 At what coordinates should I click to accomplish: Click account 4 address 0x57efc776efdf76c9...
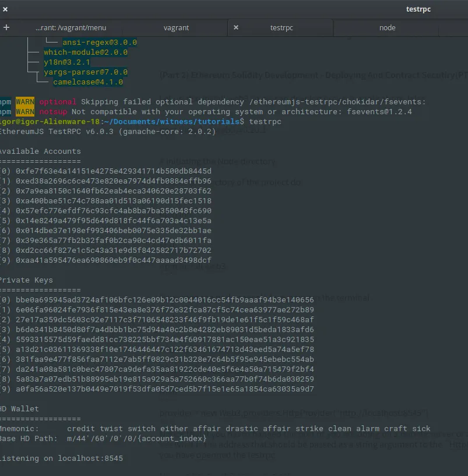(114, 211)
